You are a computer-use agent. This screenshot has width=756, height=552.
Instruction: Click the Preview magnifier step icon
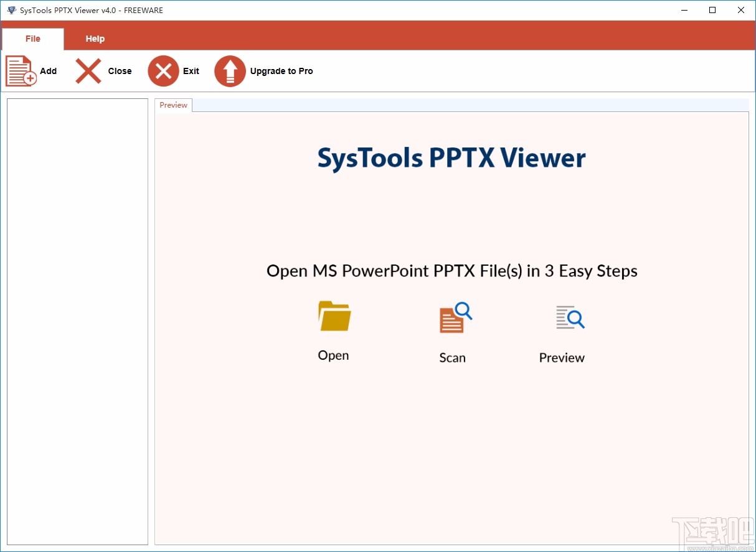tap(569, 317)
